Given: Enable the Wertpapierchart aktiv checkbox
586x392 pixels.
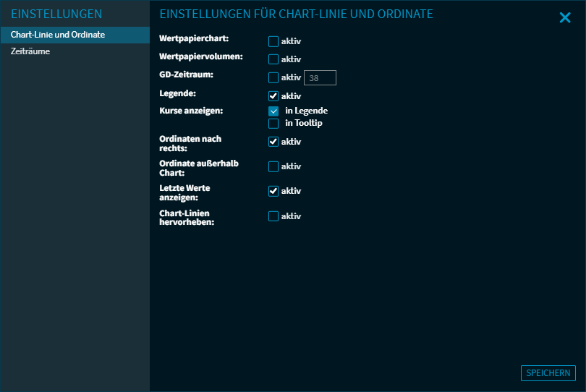Looking at the screenshot, I should [273, 42].
